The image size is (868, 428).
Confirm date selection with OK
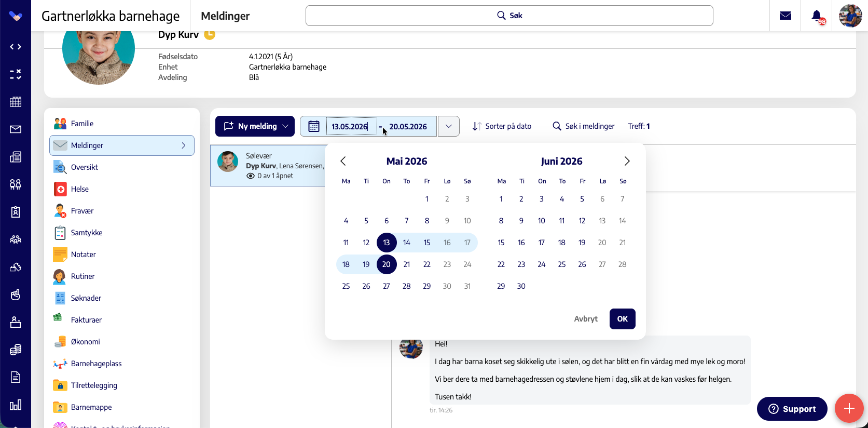click(623, 319)
